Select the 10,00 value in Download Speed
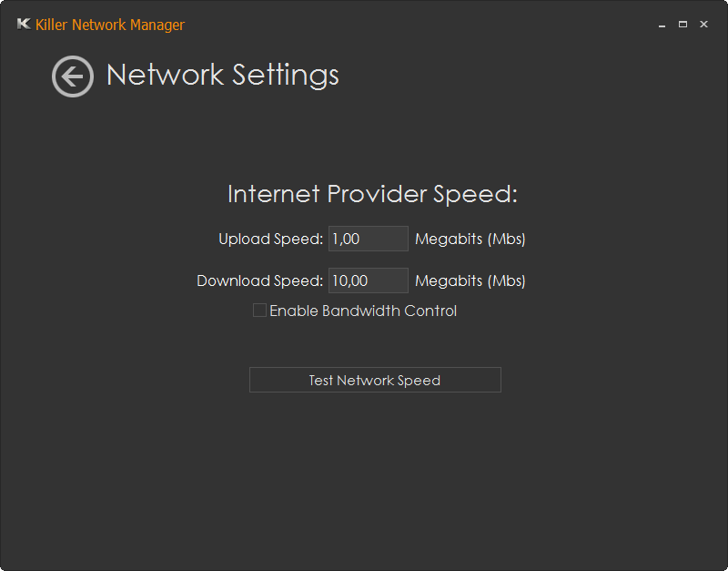Viewport: 728px width, 571px height. [350, 280]
